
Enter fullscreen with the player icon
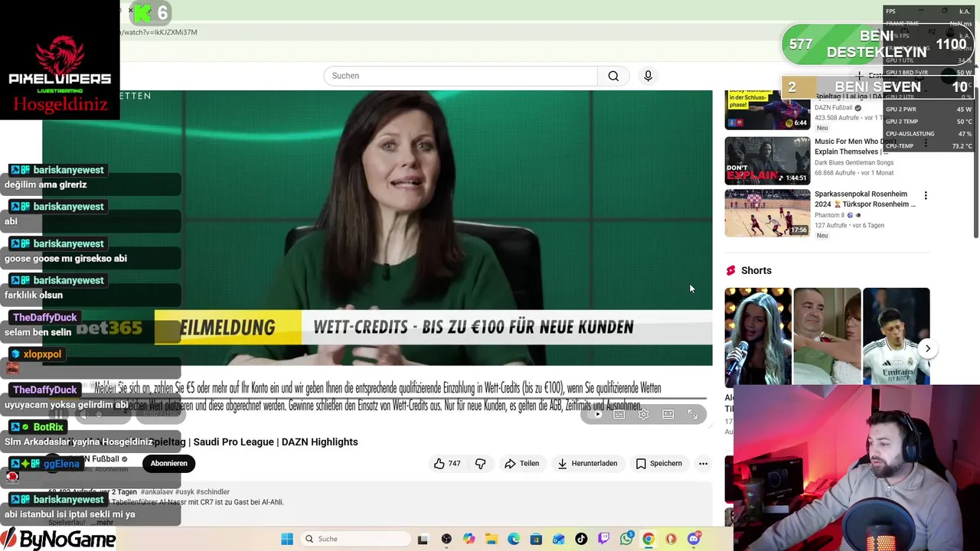pos(692,414)
